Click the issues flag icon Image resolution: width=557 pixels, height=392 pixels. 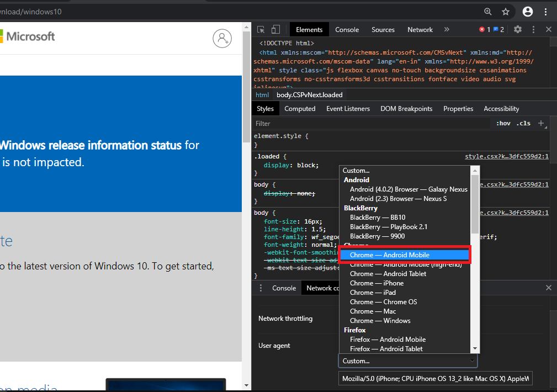pyautogui.click(x=497, y=29)
